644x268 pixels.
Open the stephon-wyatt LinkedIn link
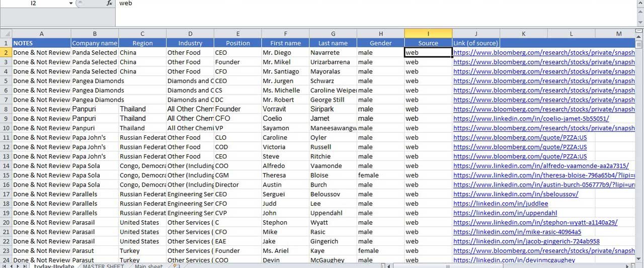coord(535,223)
